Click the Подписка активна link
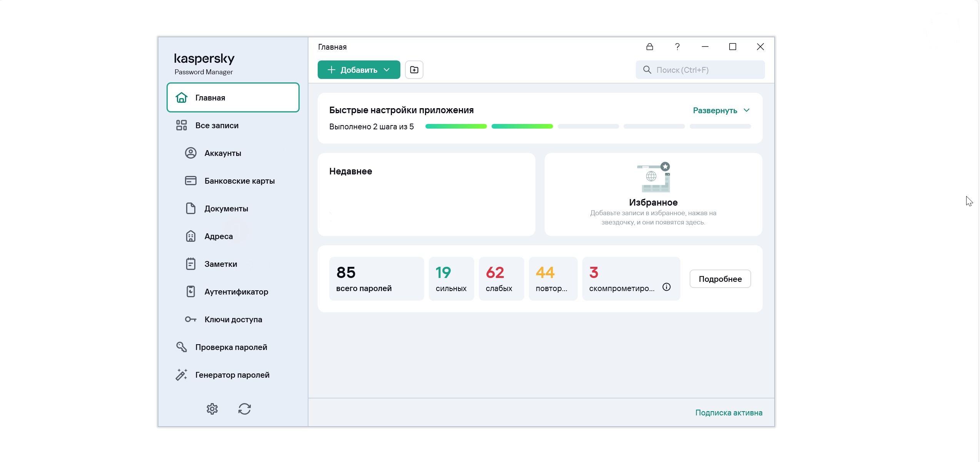The height and width of the screenshot is (462, 980). 728,413
